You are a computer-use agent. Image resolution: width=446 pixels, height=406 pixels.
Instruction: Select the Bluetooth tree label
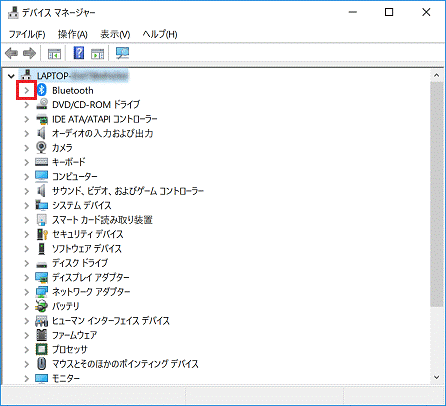pos(73,90)
